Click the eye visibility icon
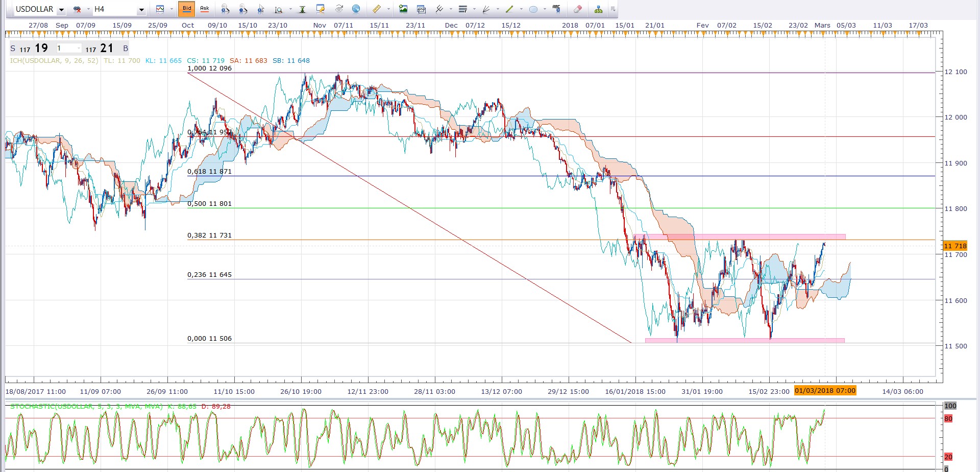Screen dimensions: 980x472 point(339,9)
